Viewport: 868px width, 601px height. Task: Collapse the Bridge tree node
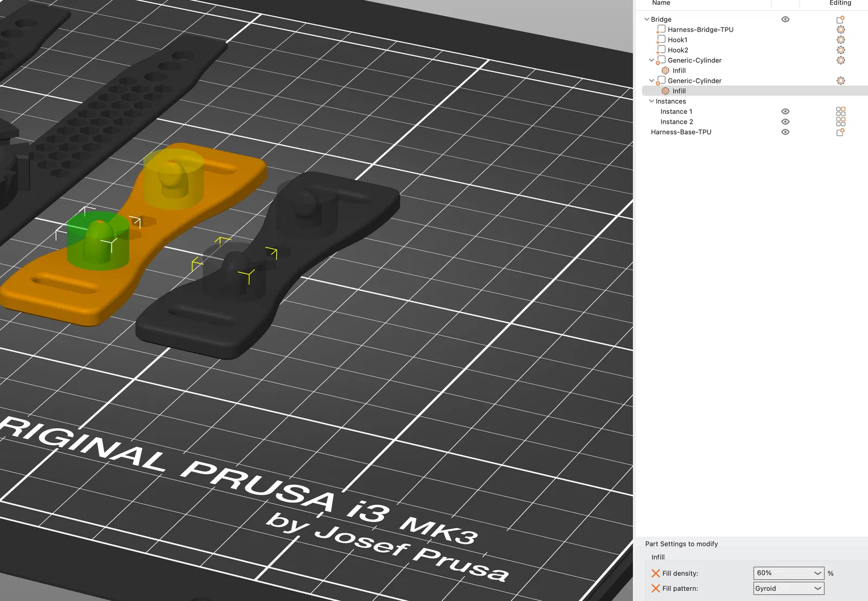pos(646,19)
